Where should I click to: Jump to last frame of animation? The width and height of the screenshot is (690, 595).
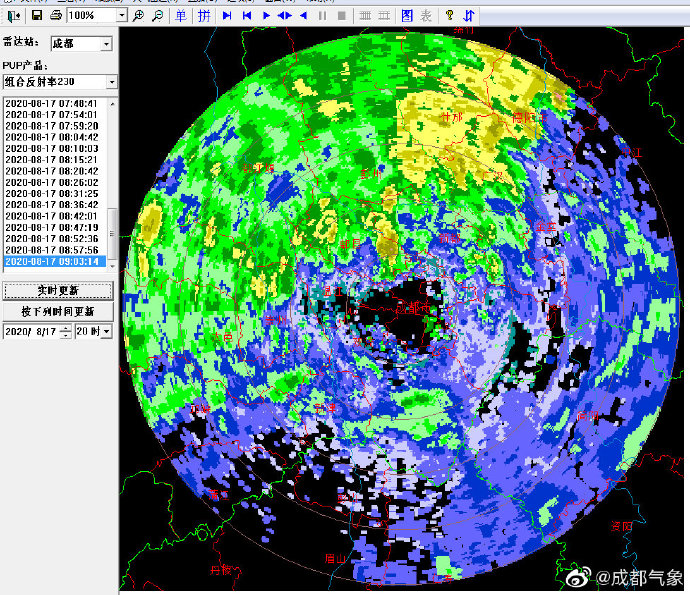(227, 16)
